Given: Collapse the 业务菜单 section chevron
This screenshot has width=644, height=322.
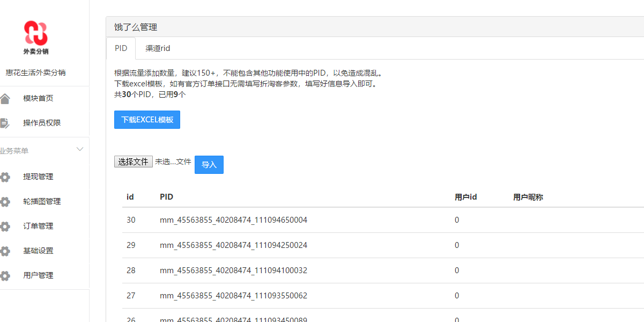Looking at the screenshot, I should 80,149.
